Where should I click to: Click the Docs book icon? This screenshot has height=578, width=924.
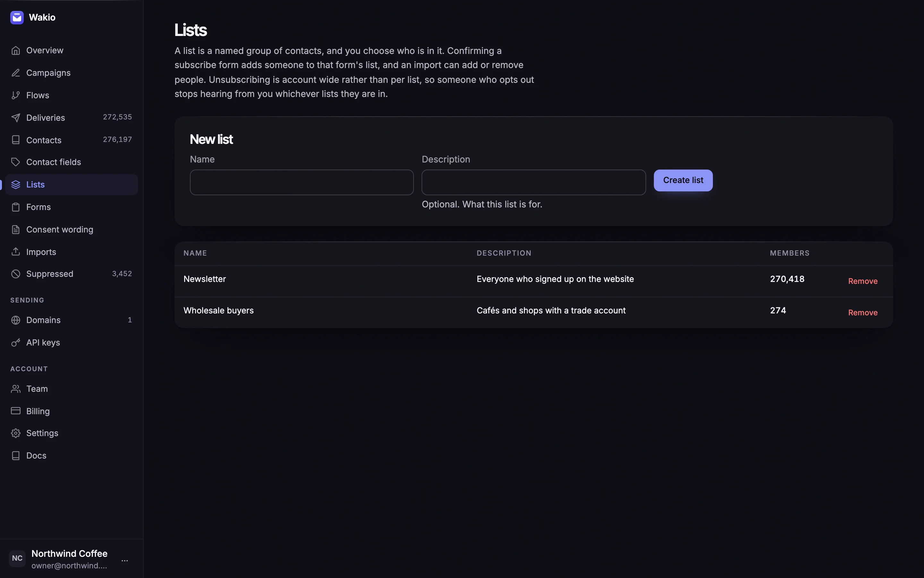point(16,456)
